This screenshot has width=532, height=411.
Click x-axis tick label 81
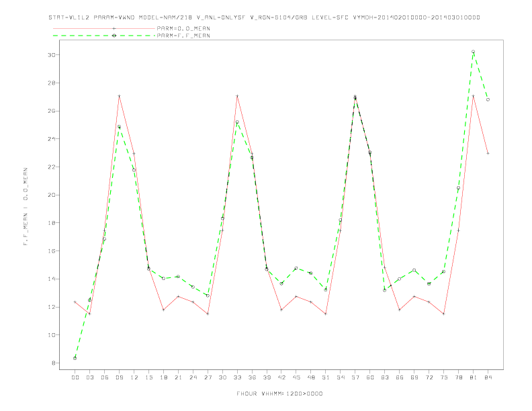tap(474, 377)
